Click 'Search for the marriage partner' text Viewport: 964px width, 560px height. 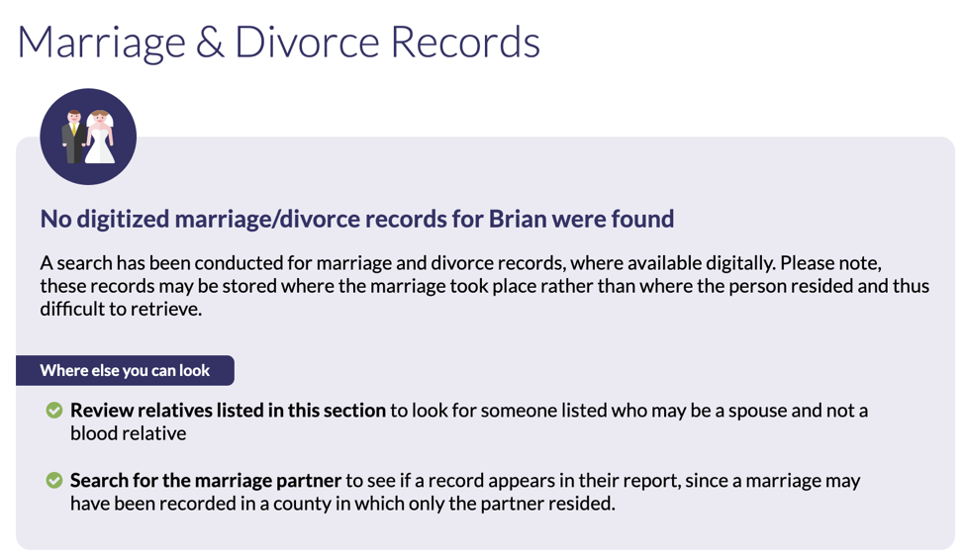click(205, 480)
